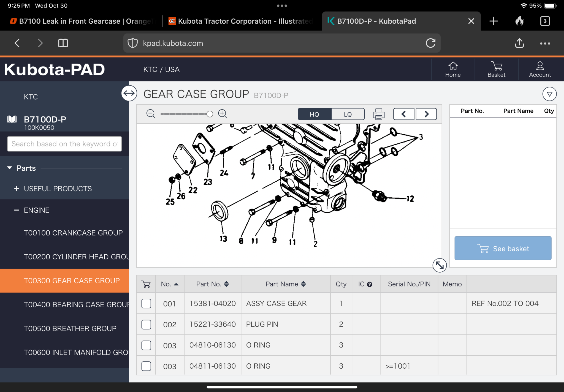Click the See basket button

(x=503, y=248)
